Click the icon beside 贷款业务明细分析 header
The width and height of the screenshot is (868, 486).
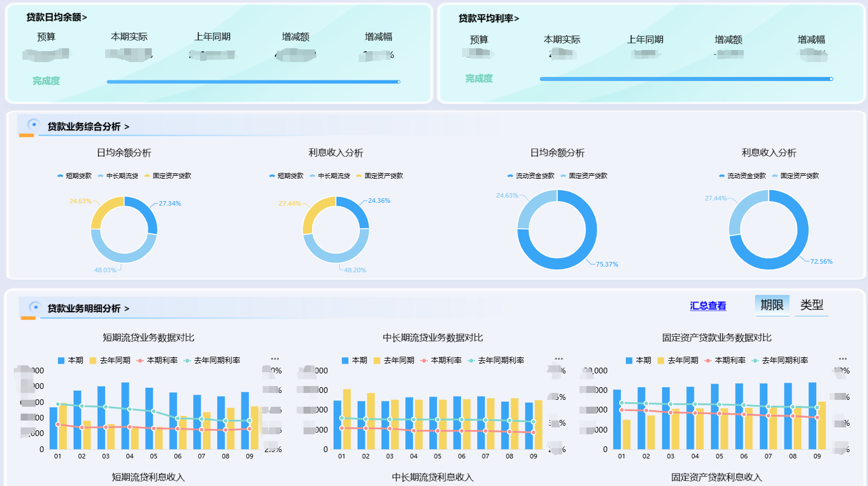pos(35,307)
